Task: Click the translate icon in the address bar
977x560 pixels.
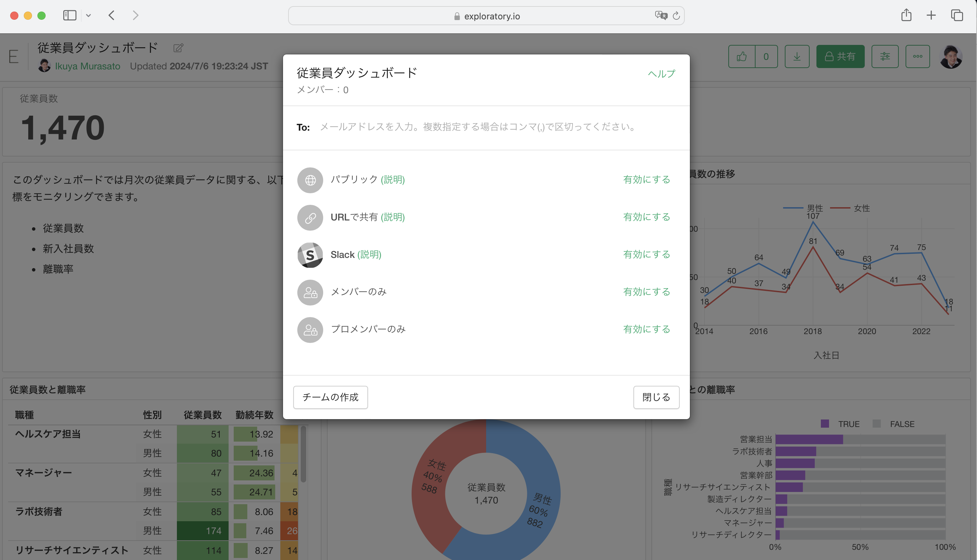Action: tap(661, 15)
